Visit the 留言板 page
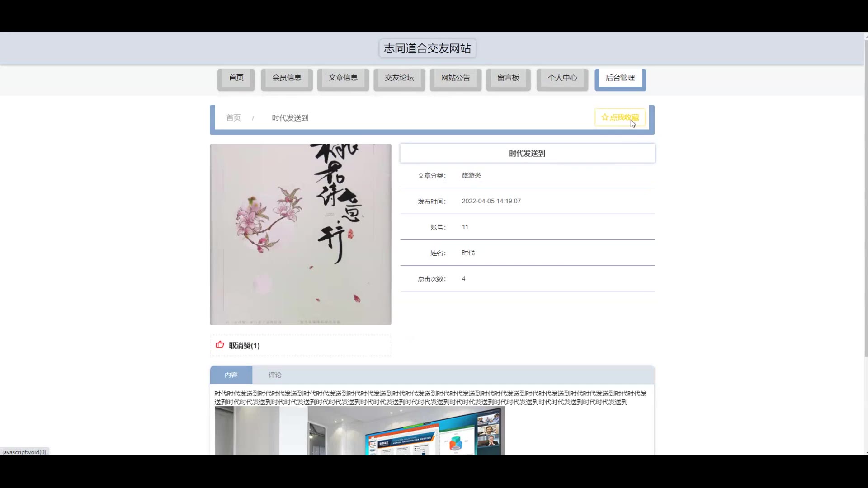Screen dimensions: 868x488 pos(508,78)
